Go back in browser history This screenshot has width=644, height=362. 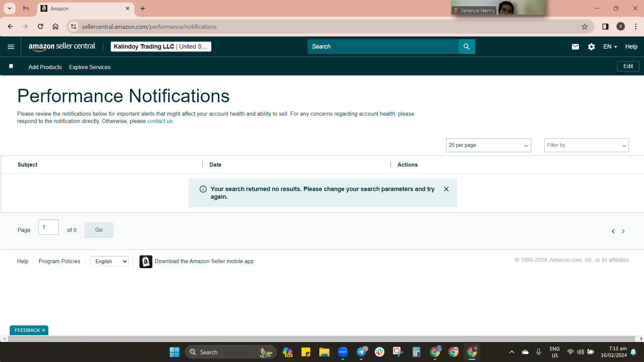pos(10,26)
